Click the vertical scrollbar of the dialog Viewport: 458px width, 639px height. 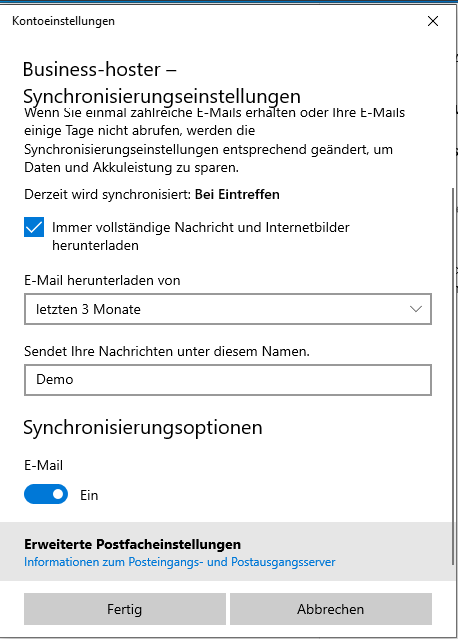tap(453, 375)
